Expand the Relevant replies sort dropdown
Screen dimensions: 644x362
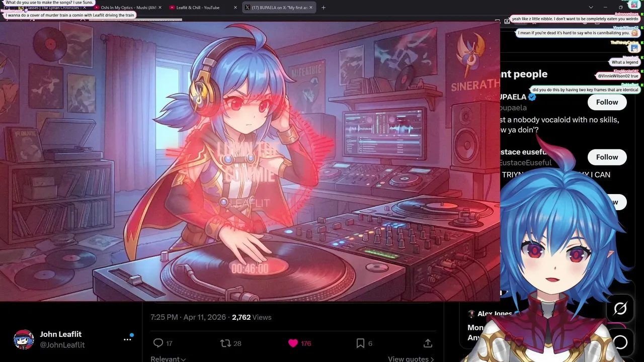tap(168, 358)
